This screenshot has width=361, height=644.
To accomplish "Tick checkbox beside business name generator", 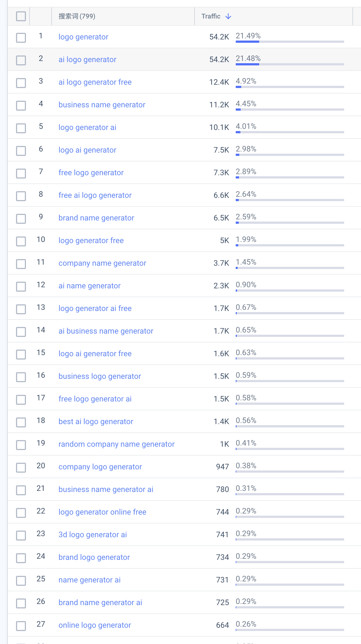I will (x=21, y=106).
